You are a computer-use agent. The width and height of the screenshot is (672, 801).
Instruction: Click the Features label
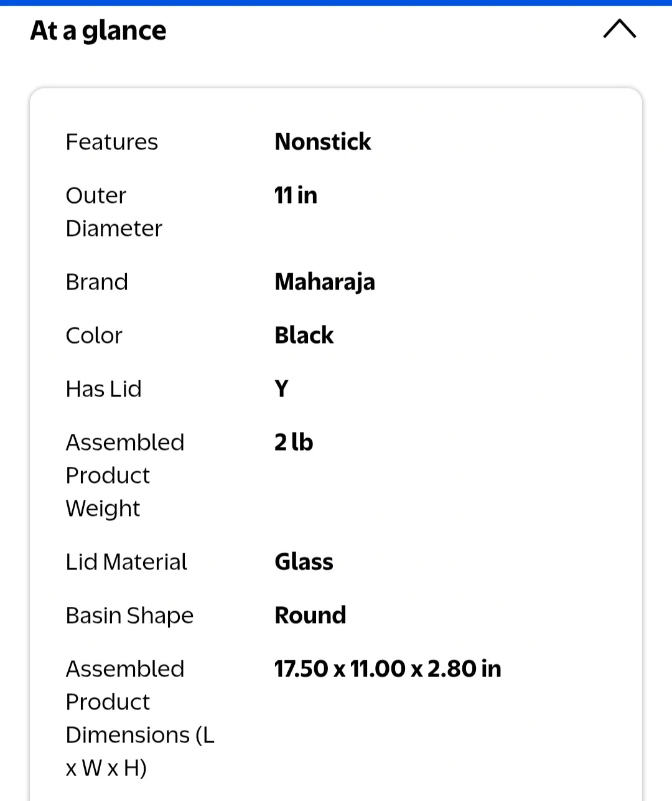pyautogui.click(x=112, y=142)
